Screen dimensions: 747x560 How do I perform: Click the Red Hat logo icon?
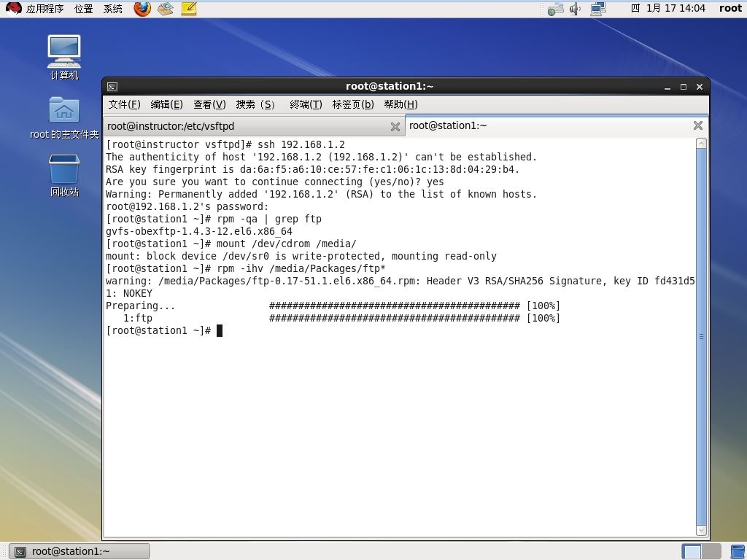(x=13, y=9)
